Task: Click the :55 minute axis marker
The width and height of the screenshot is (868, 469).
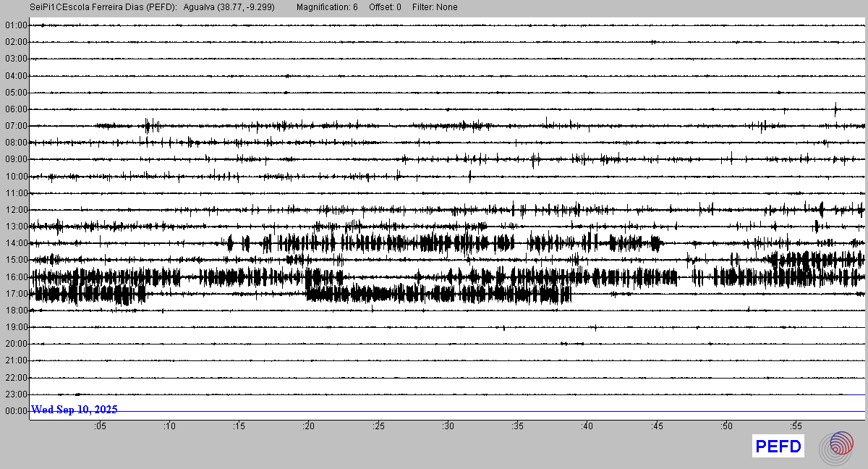Action: click(796, 427)
